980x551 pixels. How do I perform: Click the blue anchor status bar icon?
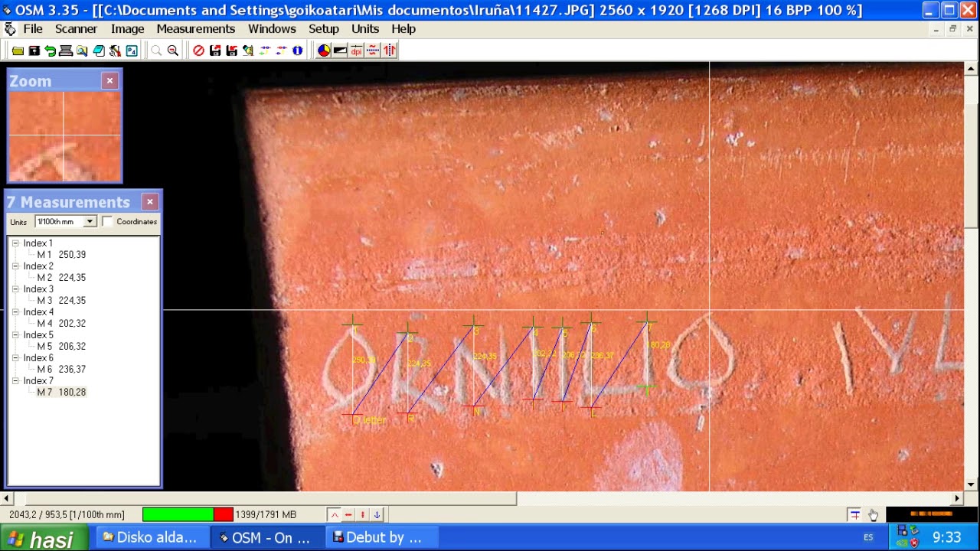pos(377,515)
